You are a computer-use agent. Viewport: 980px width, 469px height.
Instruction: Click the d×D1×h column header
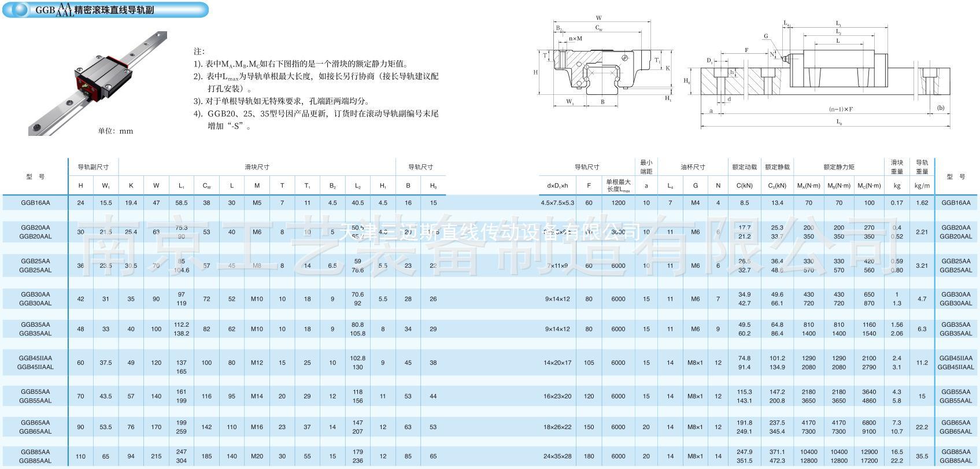[557, 186]
